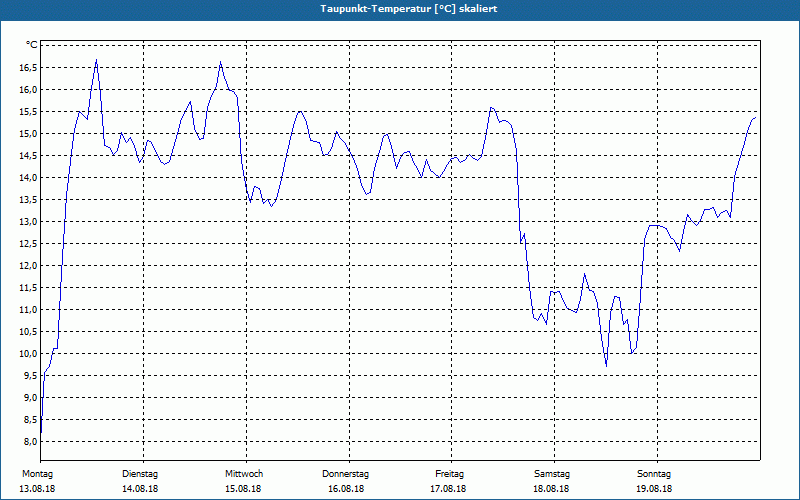Click the °C unit label on the axis
Image resolution: width=800 pixels, height=500 pixels.
click(x=32, y=45)
